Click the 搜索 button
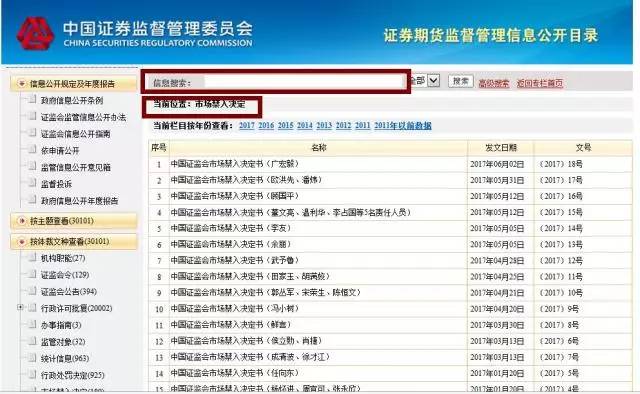Screen dimensions: 640x394 460,81
